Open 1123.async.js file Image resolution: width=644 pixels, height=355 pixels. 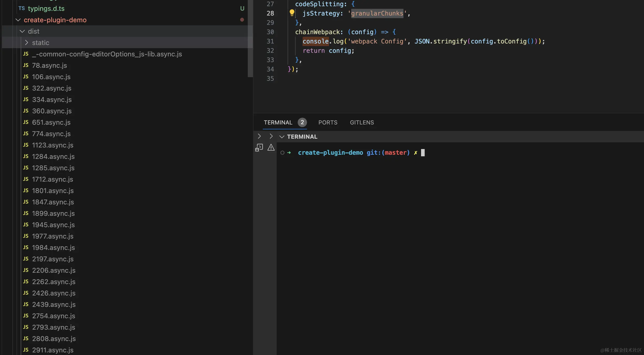pos(53,145)
